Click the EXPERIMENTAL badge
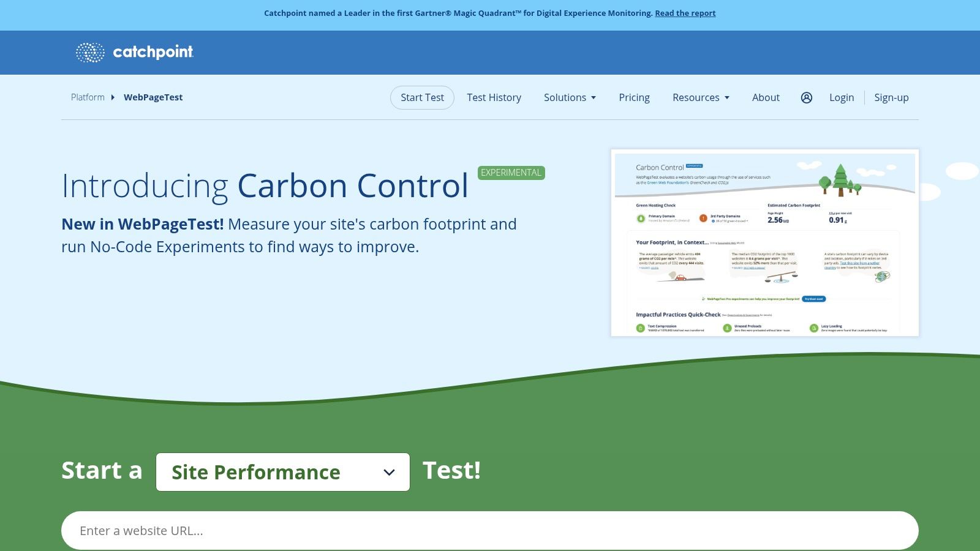Image resolution: width=980 pixels, height=551 pixels. pos(510,173)
